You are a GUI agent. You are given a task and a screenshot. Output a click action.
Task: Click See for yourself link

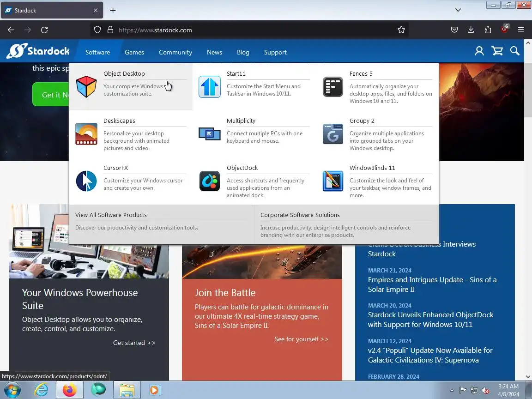click(x=301, y=339)
